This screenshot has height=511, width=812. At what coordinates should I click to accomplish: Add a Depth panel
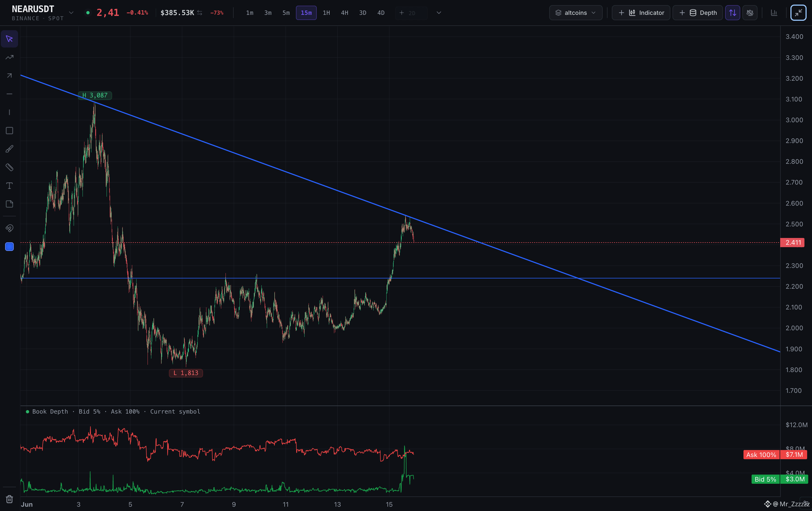click(x=697, y=13)
